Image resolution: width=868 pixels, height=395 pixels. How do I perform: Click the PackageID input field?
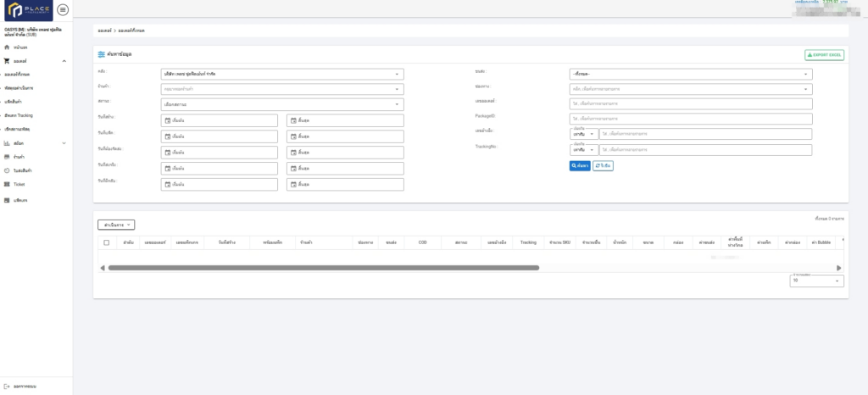point(690,119)
